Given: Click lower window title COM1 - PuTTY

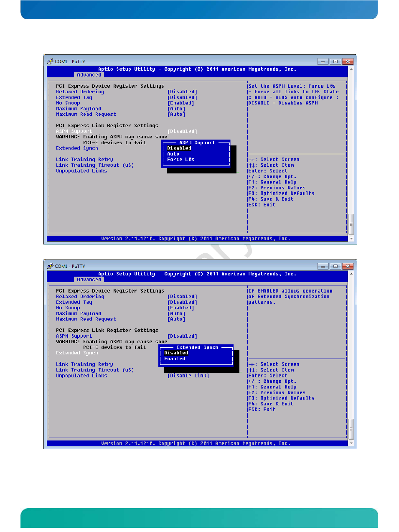Looking at the screenshot, I should pos(70,266).
